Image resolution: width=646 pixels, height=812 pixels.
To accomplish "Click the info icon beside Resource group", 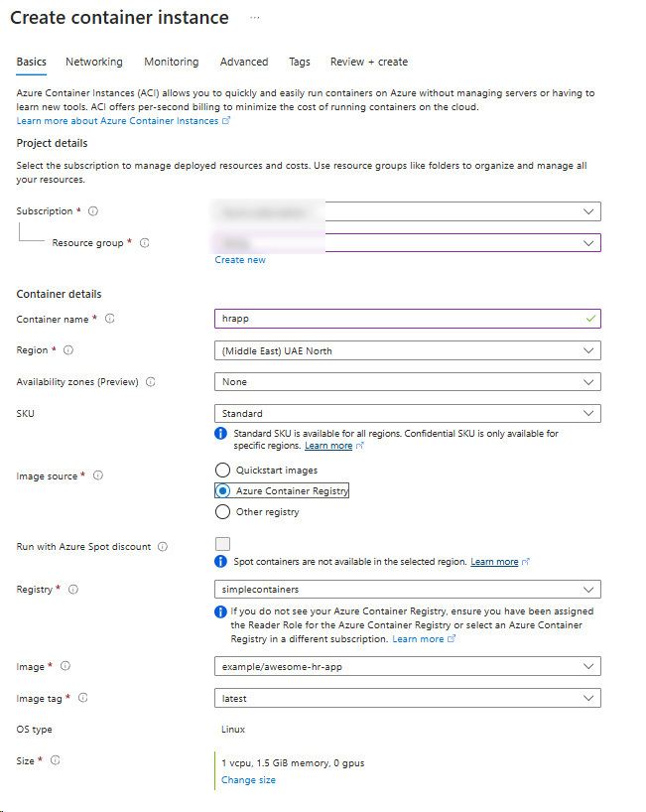I will tap(145, 243).
